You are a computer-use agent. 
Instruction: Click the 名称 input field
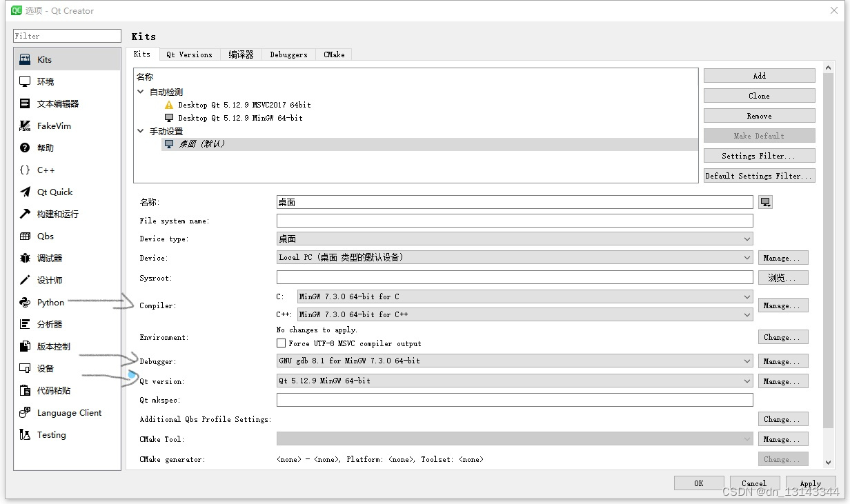(515, 202)
